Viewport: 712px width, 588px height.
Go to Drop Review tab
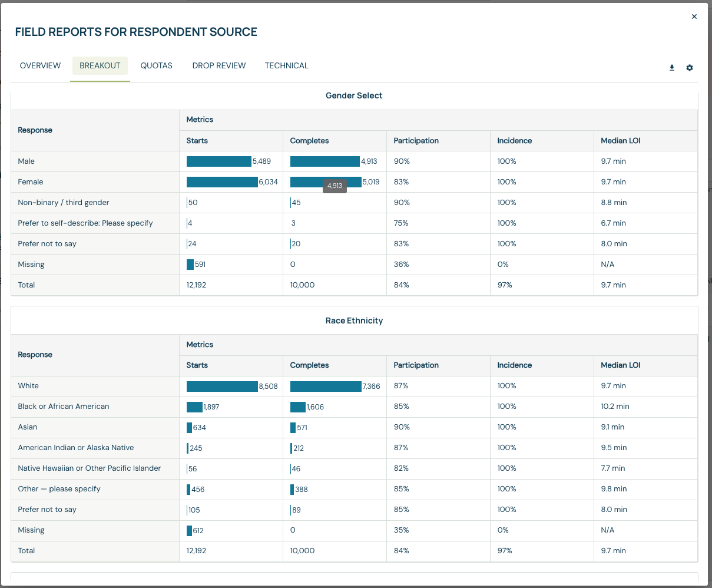point(219,66)
